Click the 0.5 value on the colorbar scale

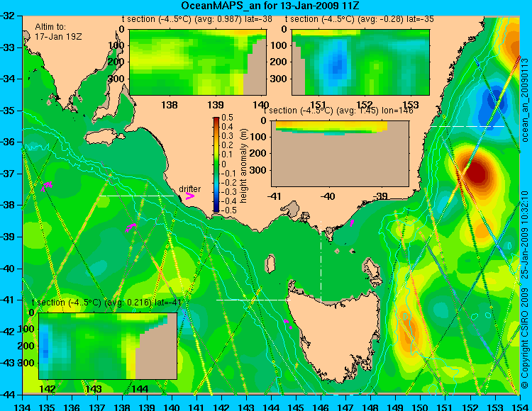227,118
